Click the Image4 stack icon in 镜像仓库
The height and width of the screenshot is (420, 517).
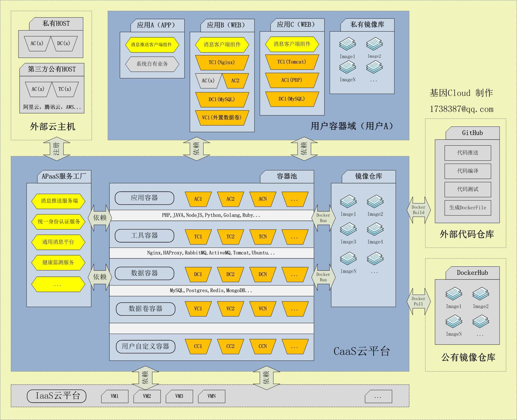point(375,230)
